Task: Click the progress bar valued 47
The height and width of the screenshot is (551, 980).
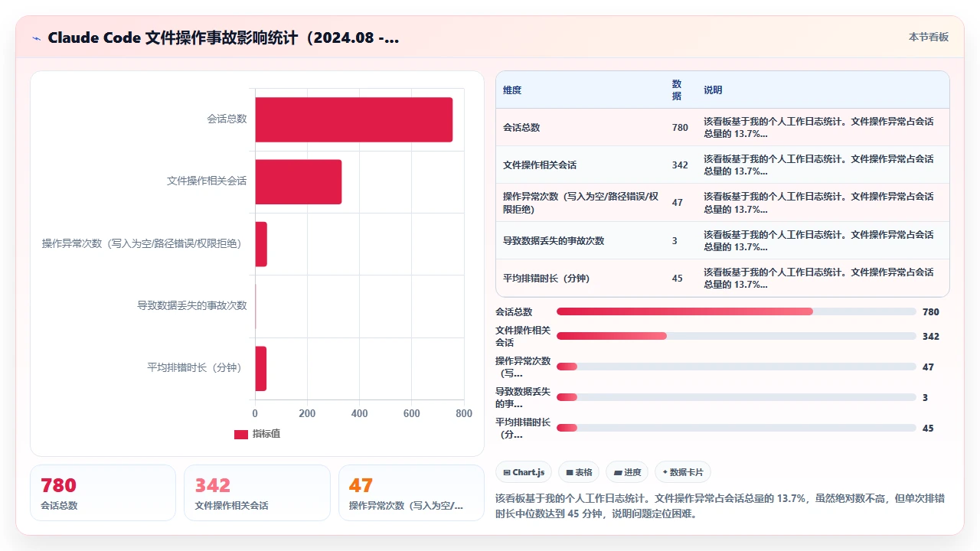Action: pos(737,367)
